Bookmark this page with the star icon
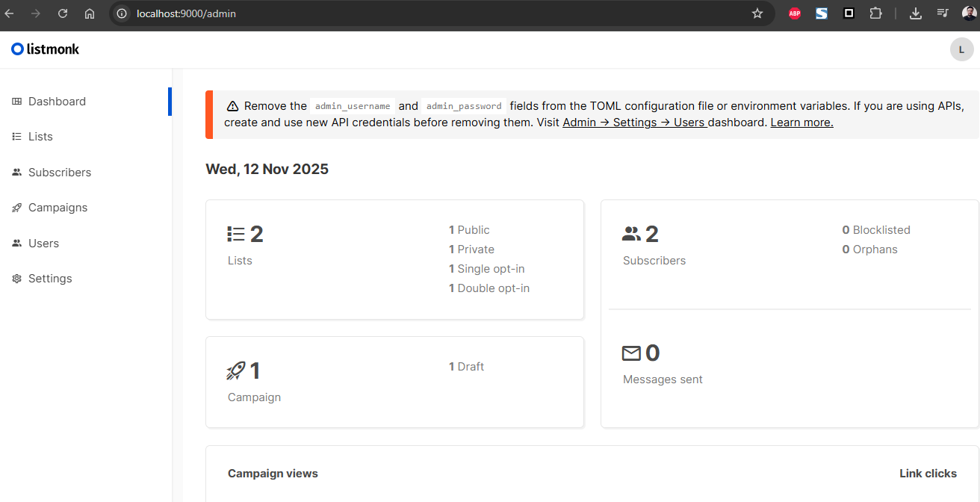 (757, 13)
